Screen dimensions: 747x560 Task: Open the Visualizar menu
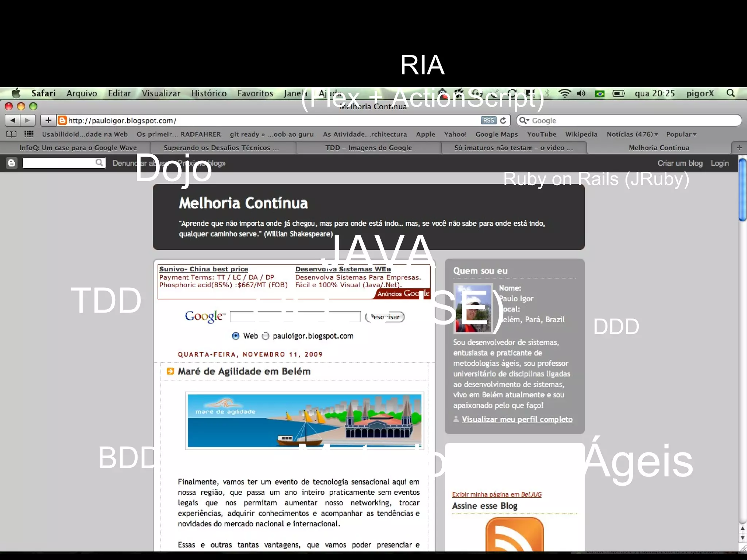pyautogui.click(x=161, y=93)
